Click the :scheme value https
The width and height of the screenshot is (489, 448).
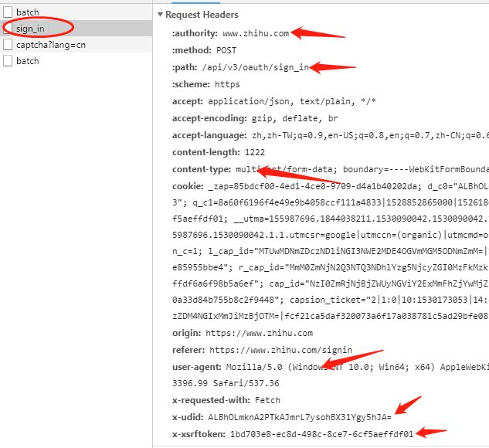click(227, 84)
